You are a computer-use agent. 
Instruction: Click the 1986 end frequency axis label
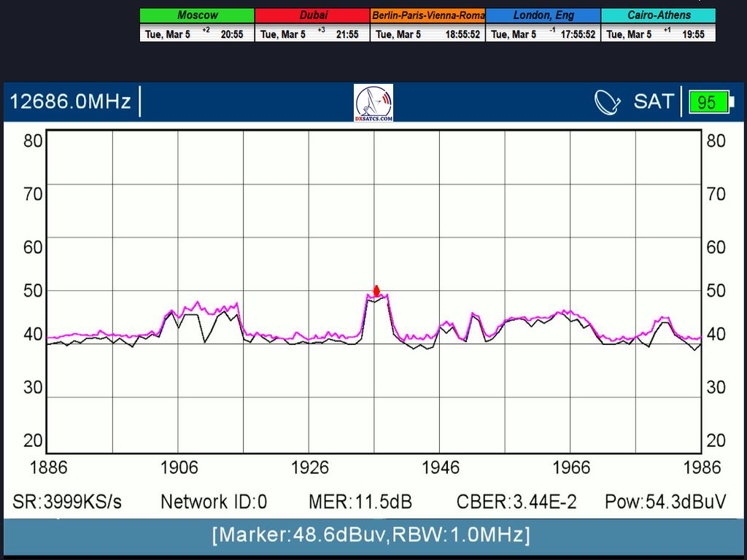[702, 467]
